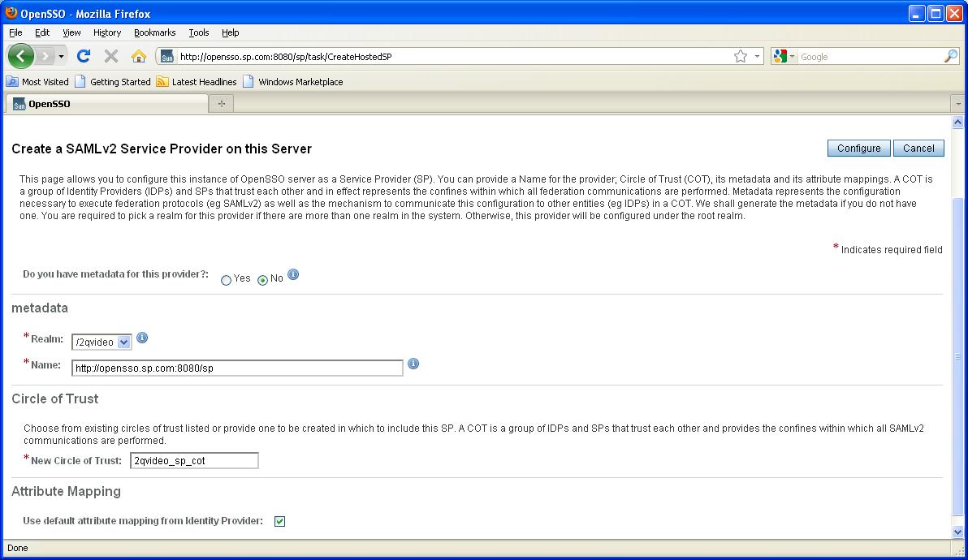968x560 pixels.
Task: Open the File menu
Action: point(15,32)
